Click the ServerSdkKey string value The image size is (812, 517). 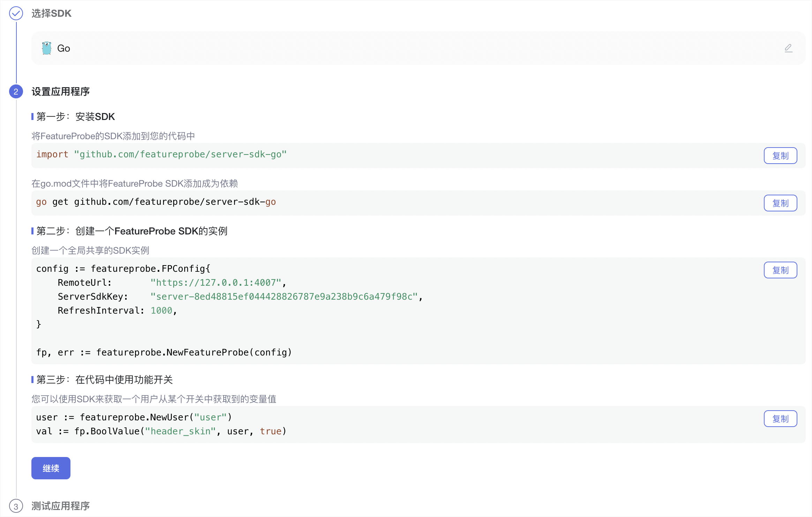pyautogui.click(x=284, y=297)
